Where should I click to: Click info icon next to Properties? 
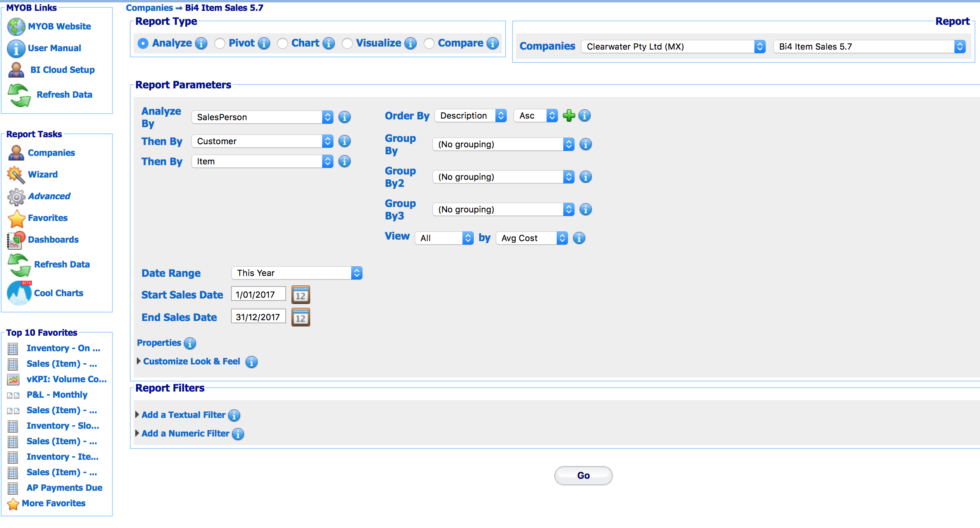pos(190,343)
